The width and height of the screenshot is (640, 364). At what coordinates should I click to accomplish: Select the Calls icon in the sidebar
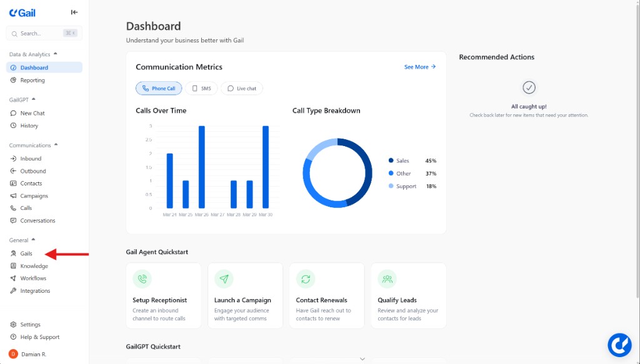(14, 208)
